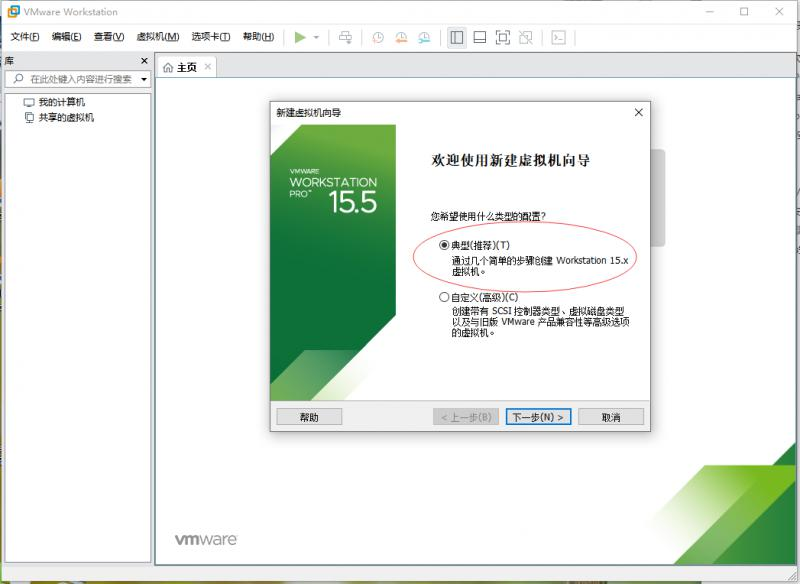Open the 虚拟机(M) menu
Viewport: 800px width, 584px height.
[x=158, y=37]
